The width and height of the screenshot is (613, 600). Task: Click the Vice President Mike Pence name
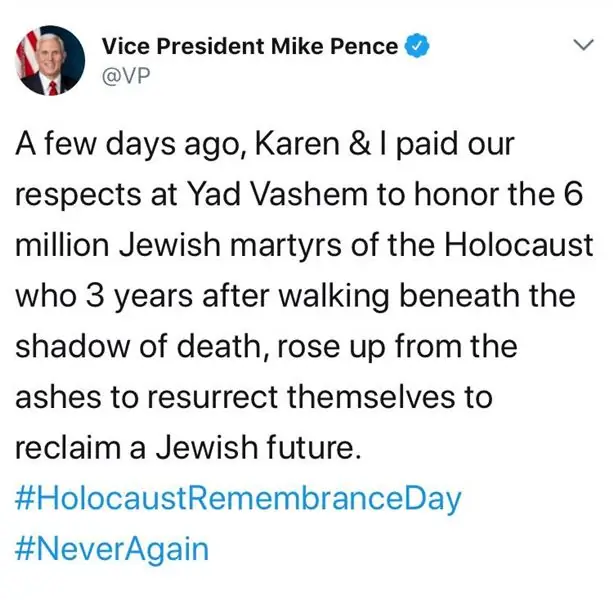pyautogui.click(x=250, y=47)
